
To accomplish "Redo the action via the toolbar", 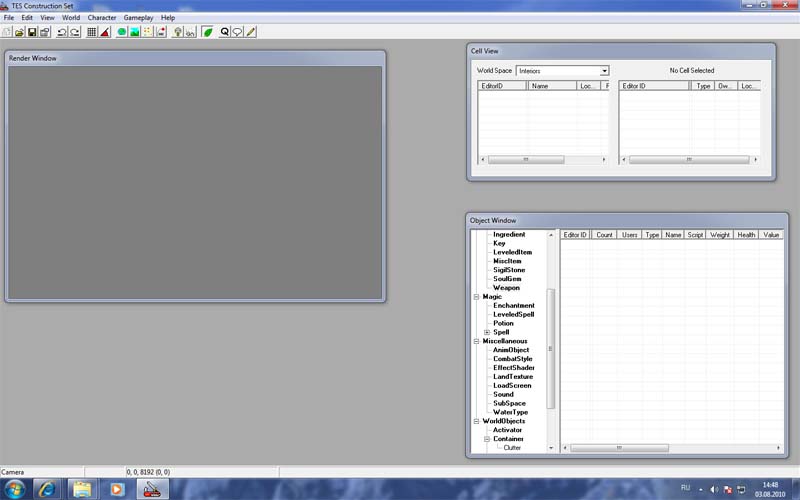I will [x=74, y=32].
